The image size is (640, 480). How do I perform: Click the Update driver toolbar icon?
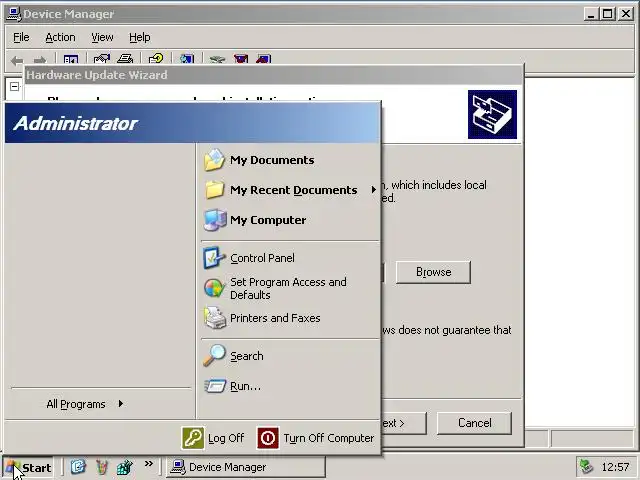coord(217,60)
